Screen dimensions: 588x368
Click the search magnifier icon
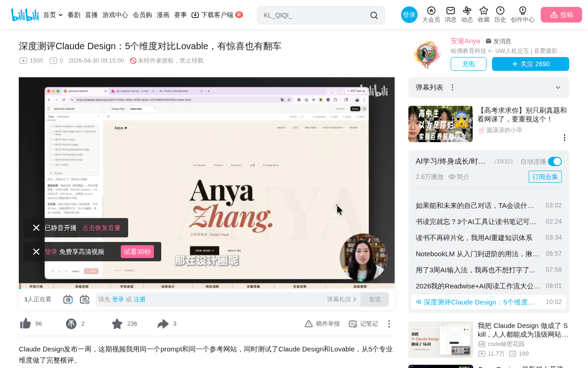(x=374, y=15)
